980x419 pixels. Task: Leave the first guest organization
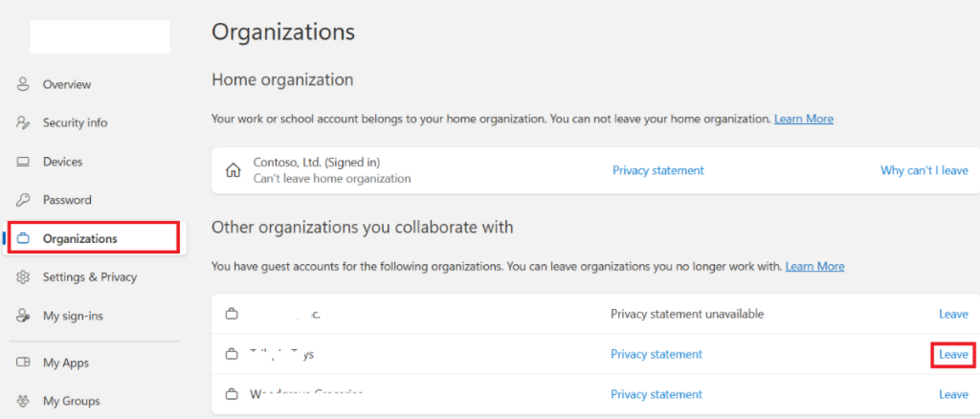(x=953, y=314)
